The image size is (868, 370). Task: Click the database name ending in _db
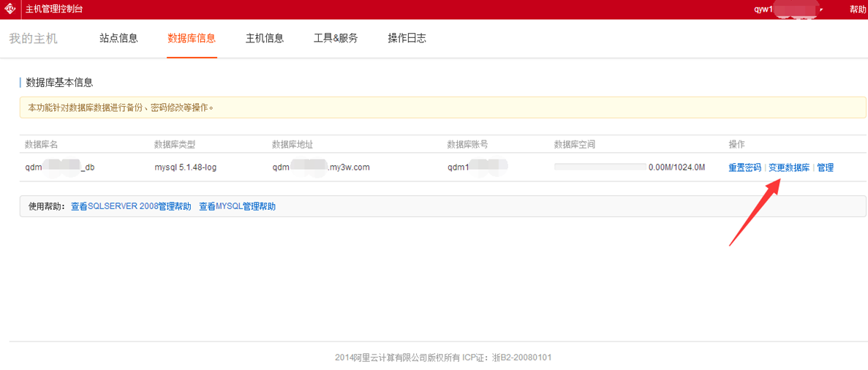coord(60,167)
